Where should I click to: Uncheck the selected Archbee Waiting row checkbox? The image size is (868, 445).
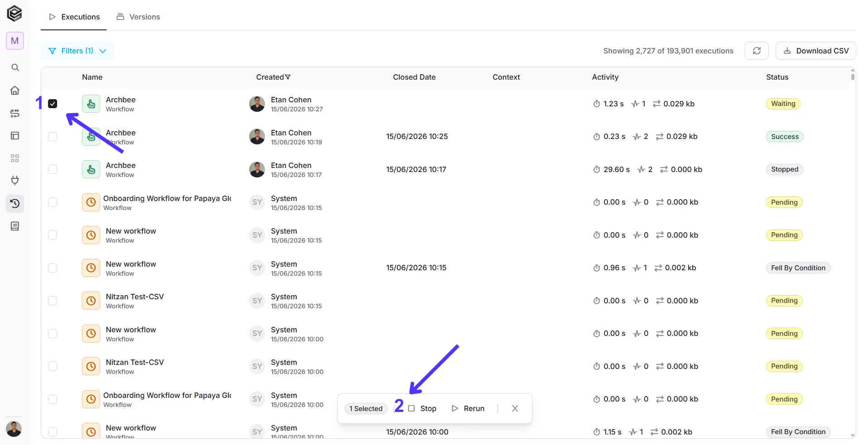[x=53, y=104]
